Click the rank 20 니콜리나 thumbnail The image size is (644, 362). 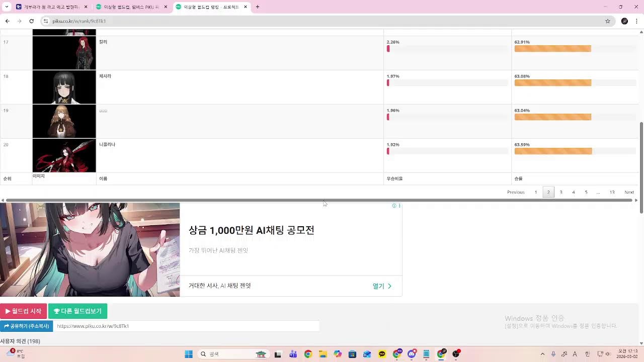pyautogui.click(x=64, y=155)
